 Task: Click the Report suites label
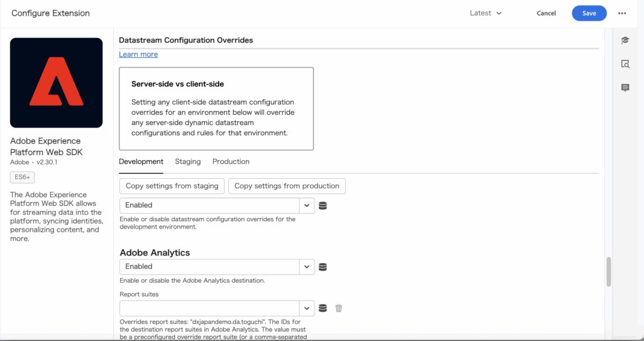(x=139, y=295)
